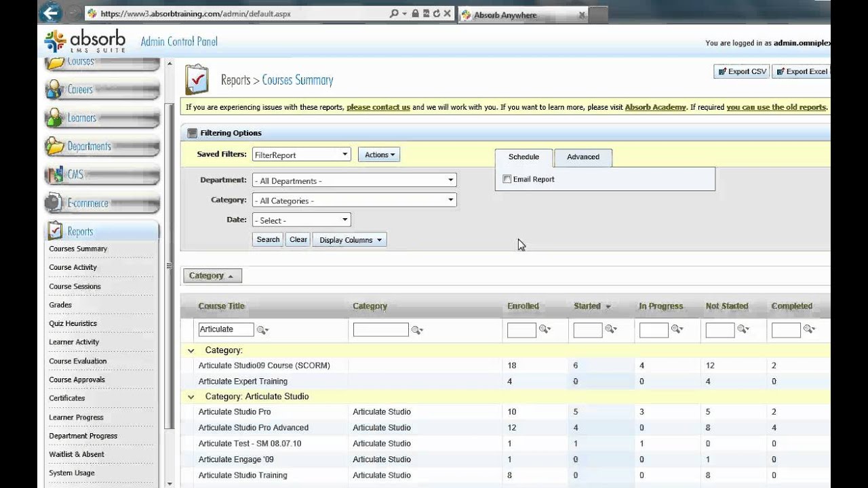868x488 pixels.
Task: Open the Careers section in sidebar
Action: click(102, 89)
